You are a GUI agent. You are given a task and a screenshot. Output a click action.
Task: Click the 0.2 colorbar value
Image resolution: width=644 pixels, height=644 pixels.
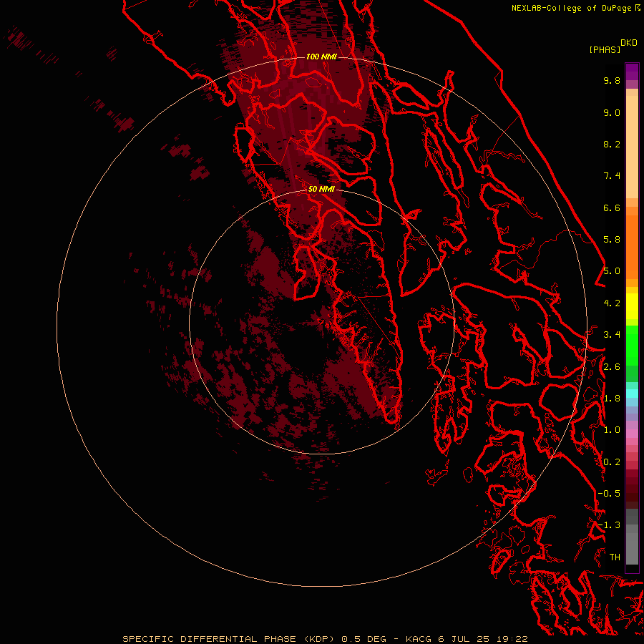[x=612, y=462]
